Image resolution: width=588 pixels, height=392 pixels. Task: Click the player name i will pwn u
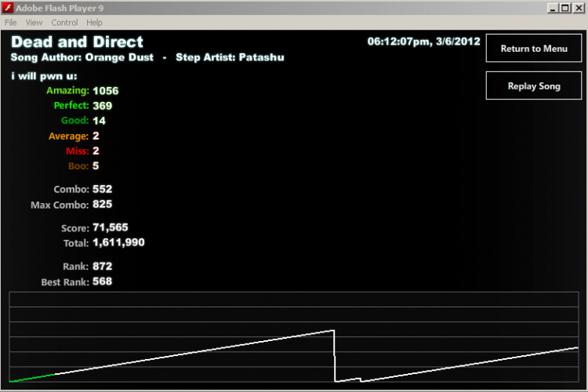(x=44, y=76)
